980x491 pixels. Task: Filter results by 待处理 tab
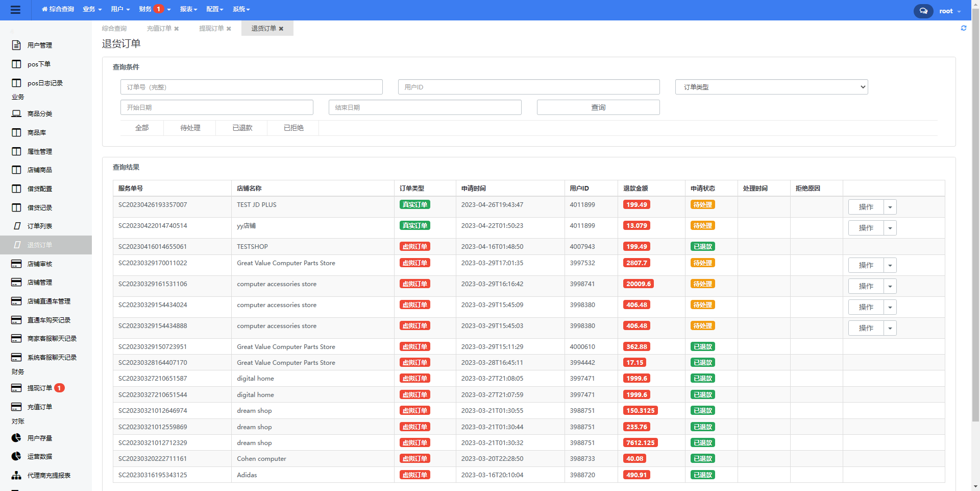tap(190, 128)
